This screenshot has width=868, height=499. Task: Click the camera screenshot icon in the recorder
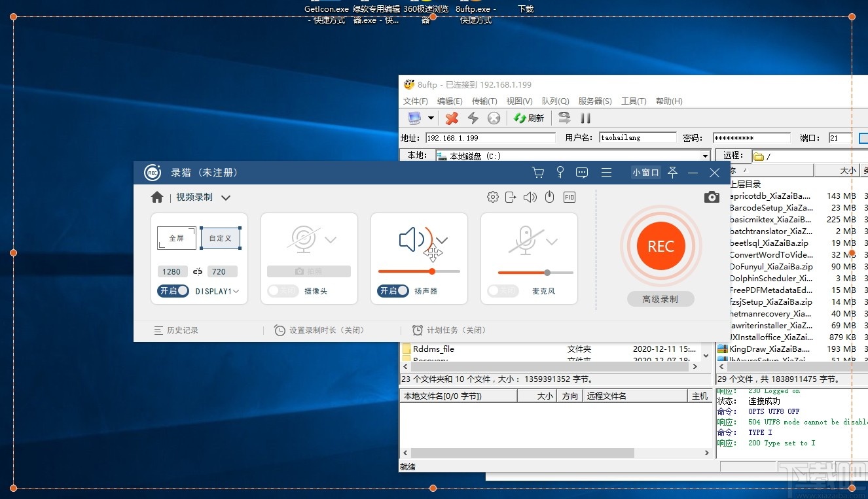[712, 196]
